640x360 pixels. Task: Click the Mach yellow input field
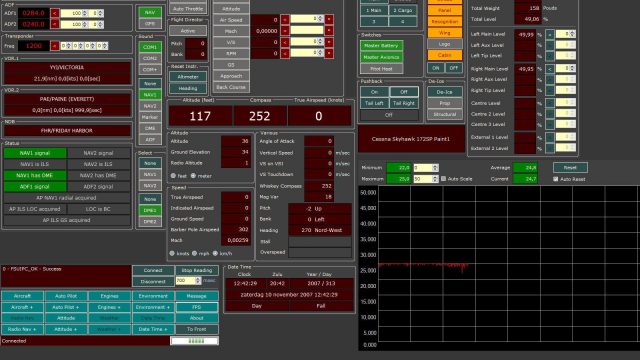[x=307, y=31]
